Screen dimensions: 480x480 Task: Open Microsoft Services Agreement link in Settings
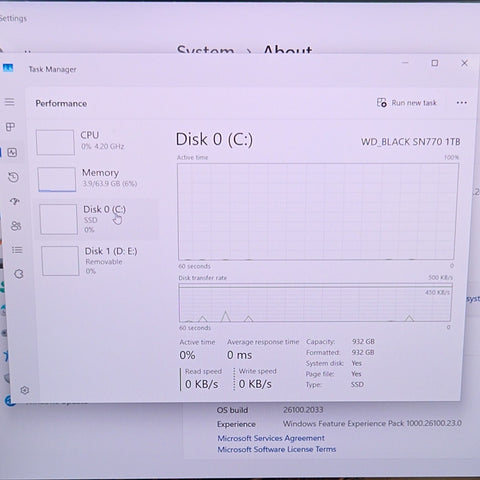[x=271, y=438]
